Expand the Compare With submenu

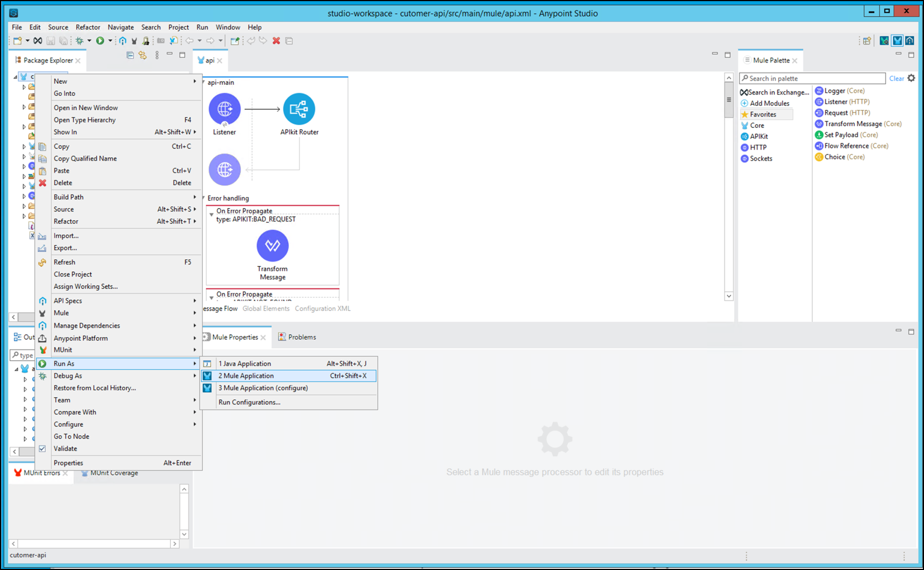pos(119,412)
